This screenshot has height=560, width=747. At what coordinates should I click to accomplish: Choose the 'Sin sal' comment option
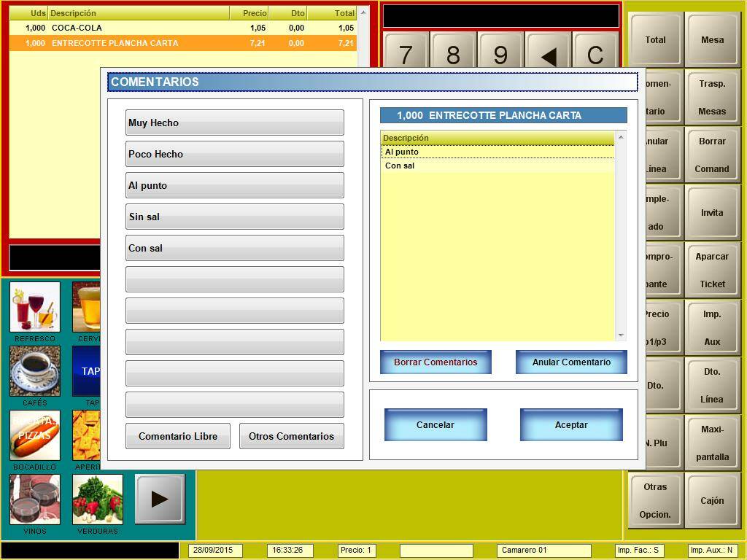pos(234,217)
